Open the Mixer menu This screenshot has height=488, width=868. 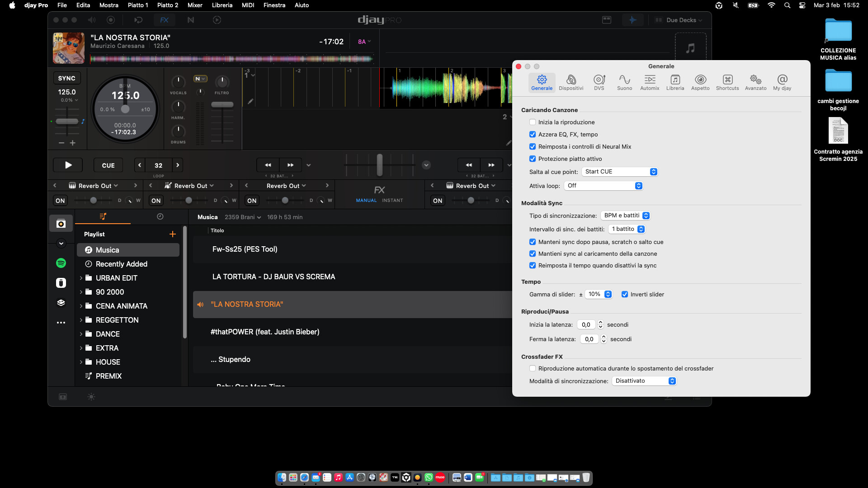[195, 5]
